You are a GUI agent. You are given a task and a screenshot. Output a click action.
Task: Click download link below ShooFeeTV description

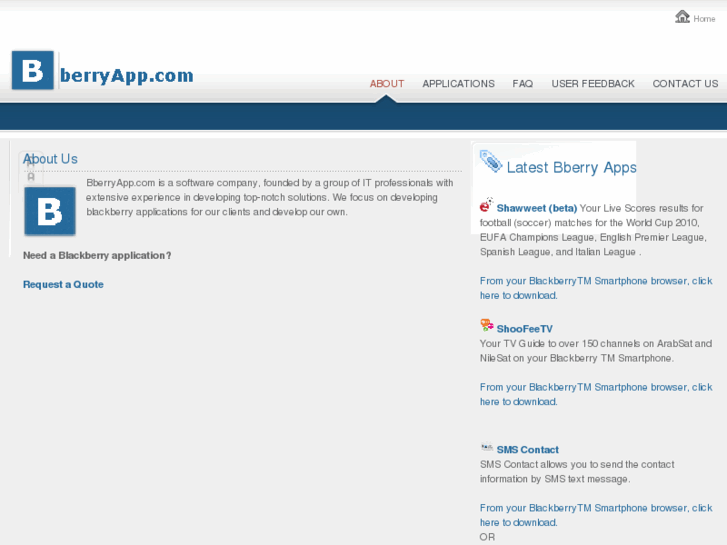(x=596, y=394)
